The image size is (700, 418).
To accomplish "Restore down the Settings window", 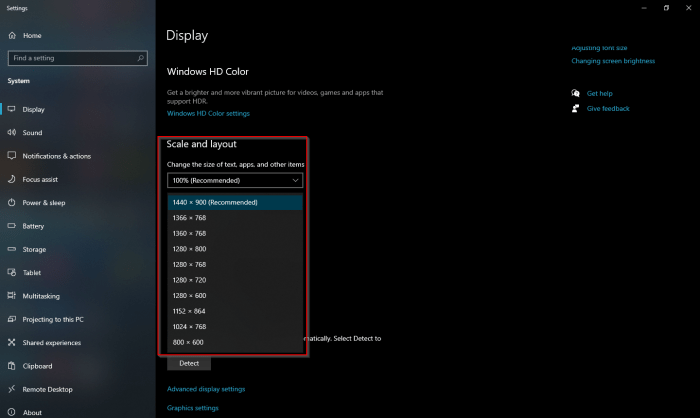I will [x=666, y=8].
